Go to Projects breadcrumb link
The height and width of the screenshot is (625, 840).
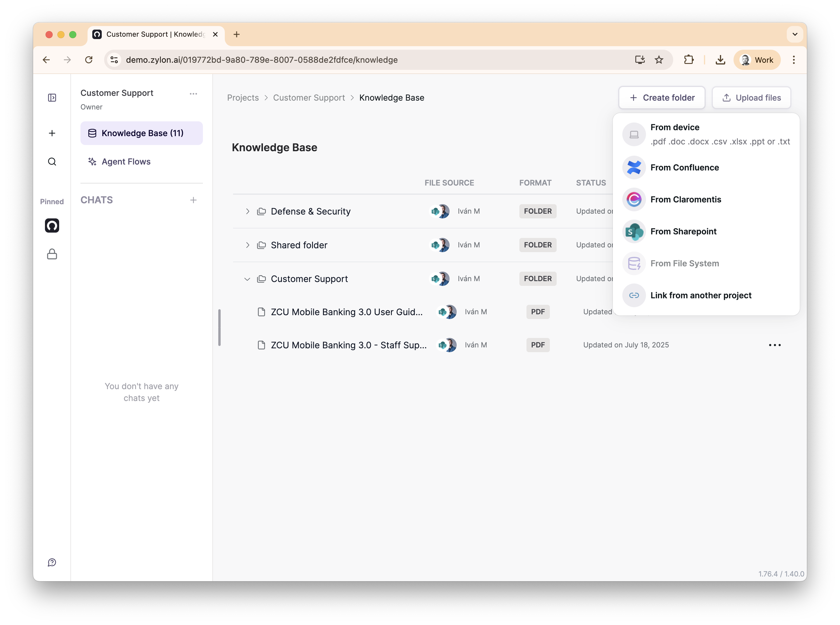click(243, 98)
